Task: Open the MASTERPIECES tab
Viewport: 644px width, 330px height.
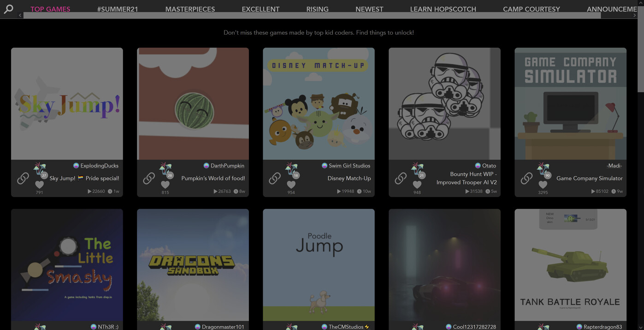Action: pyautogui.click(x=190, y=9)
